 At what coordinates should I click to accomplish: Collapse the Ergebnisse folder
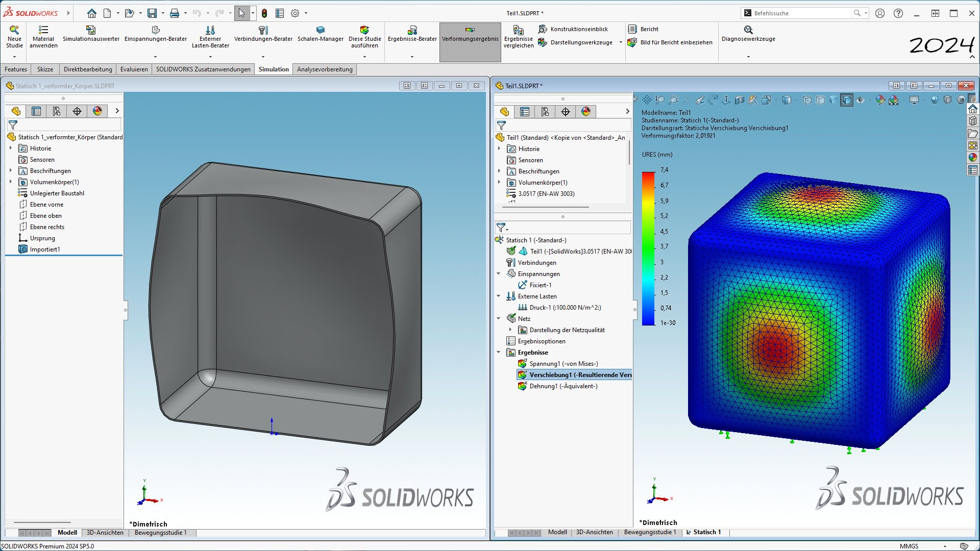point(499,353)
